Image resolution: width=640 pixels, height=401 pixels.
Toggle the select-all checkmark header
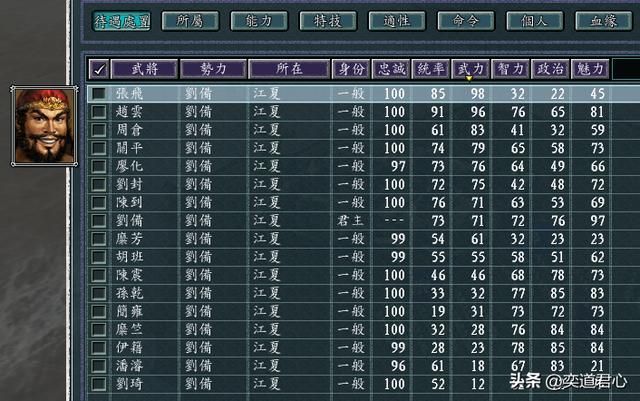click(99, 69)
